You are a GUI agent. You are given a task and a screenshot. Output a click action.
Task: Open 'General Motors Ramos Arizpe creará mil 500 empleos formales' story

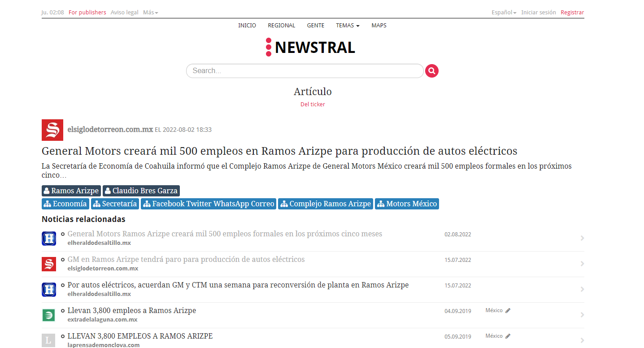[225, 234]
